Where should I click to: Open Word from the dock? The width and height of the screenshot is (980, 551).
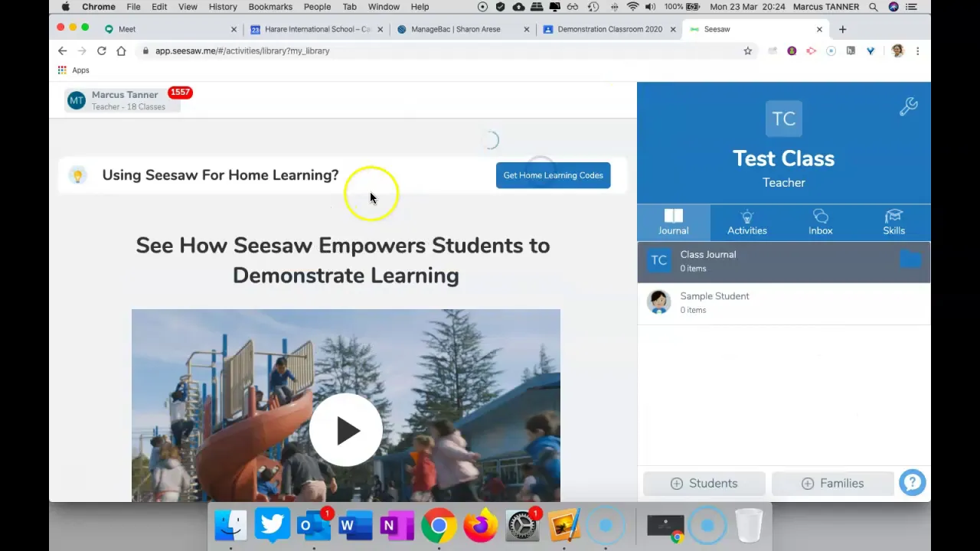[355, 525]
